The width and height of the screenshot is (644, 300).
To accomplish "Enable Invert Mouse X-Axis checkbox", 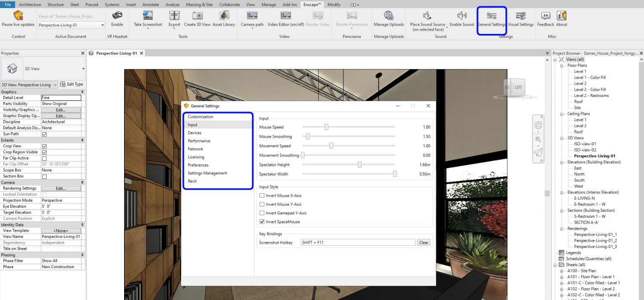I will 262,196.
